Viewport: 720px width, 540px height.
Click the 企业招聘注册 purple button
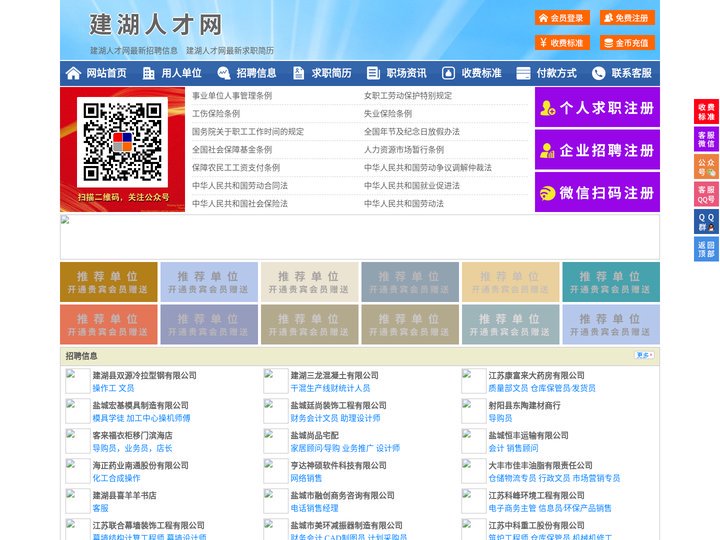[x=597, y=150]
